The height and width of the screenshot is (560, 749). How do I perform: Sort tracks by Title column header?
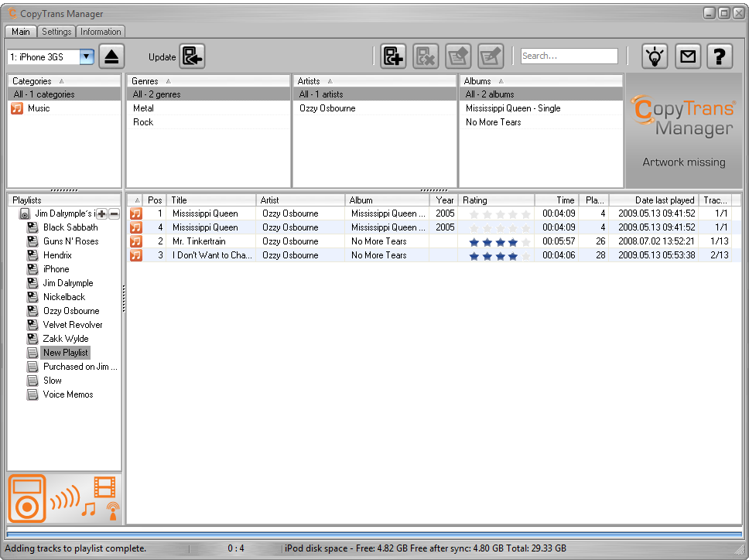pyautogui.click(x=211, y=200)
